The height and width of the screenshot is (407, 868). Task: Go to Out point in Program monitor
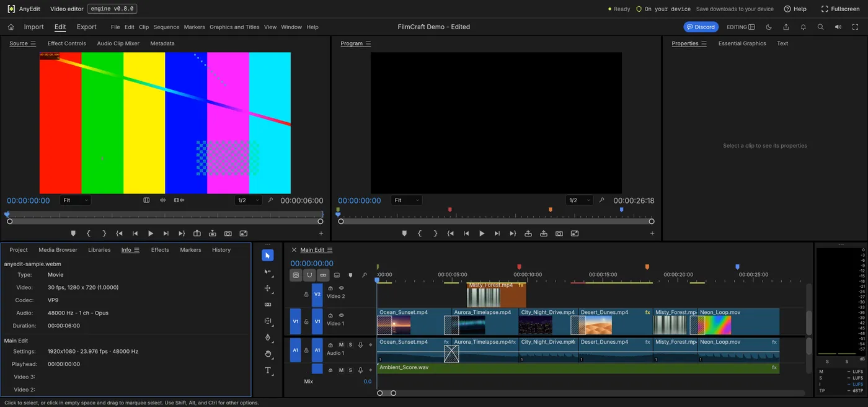[x=513, y=233]
